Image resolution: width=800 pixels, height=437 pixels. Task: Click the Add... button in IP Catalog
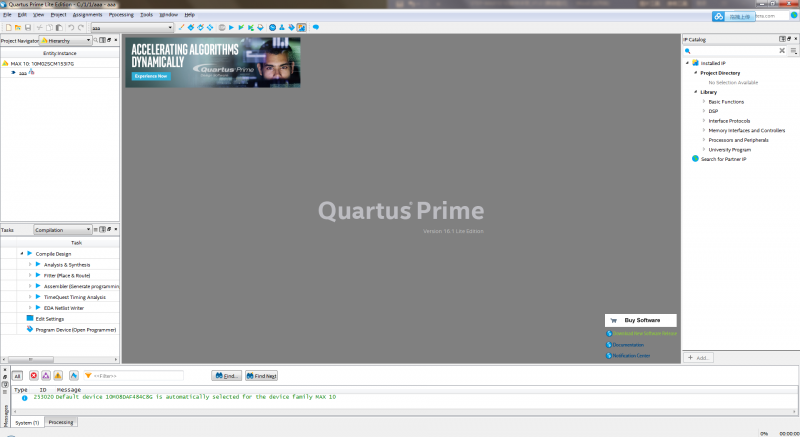(698, 357)
